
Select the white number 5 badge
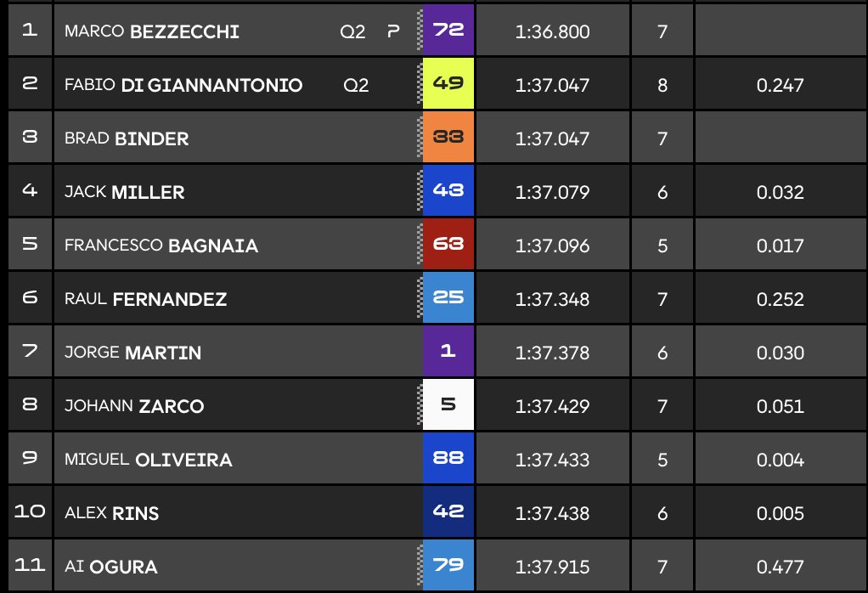tap(448, 405)
